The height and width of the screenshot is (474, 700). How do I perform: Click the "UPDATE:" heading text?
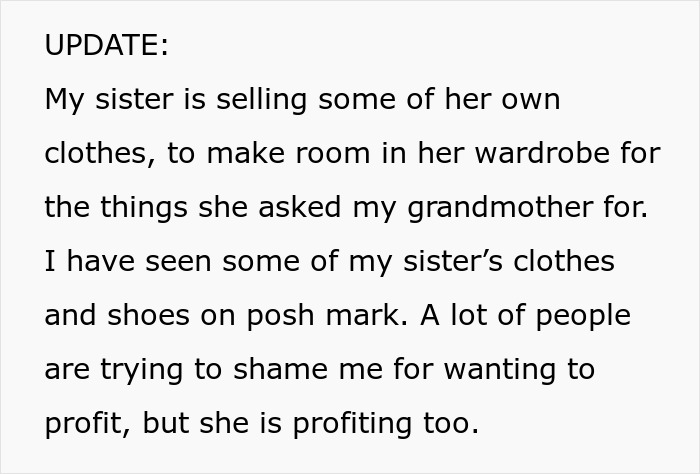click(107, 46)
